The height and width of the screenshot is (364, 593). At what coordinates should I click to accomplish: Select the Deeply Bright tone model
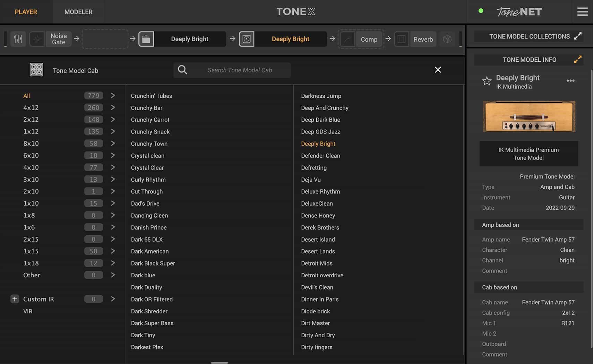(318, 144)
